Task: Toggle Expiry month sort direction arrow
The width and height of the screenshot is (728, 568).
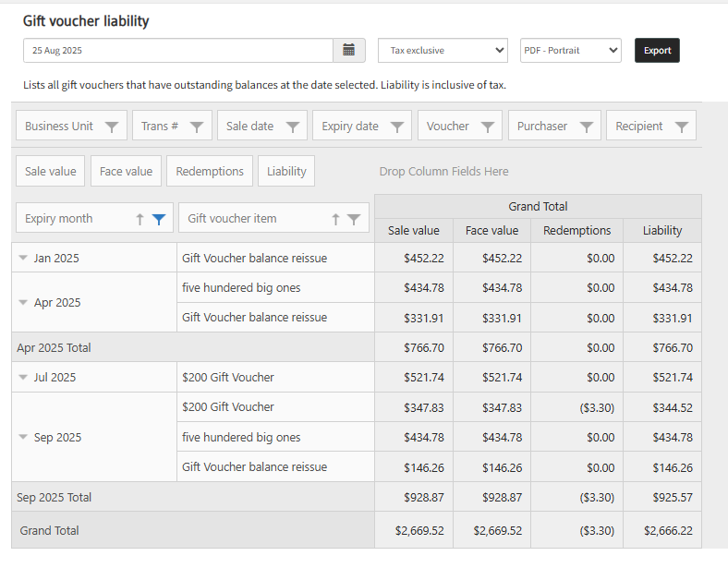Action: 140,219
